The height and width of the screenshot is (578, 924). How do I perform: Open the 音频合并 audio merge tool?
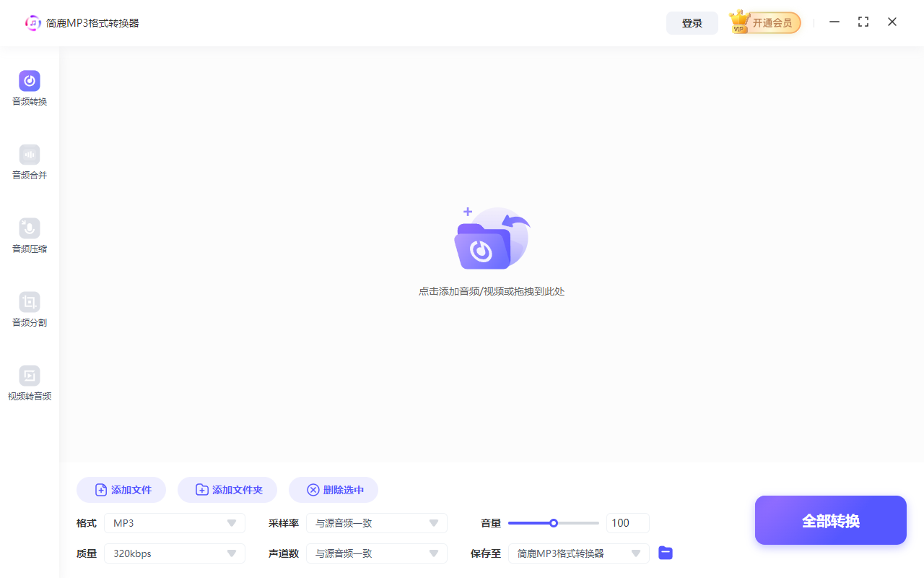(29, 160)
